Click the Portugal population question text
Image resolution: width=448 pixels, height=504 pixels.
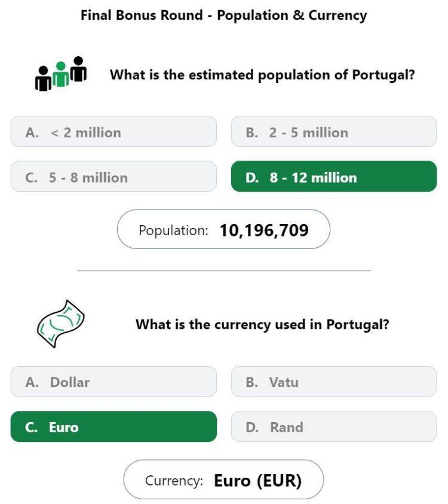click(x=262, y=75)
